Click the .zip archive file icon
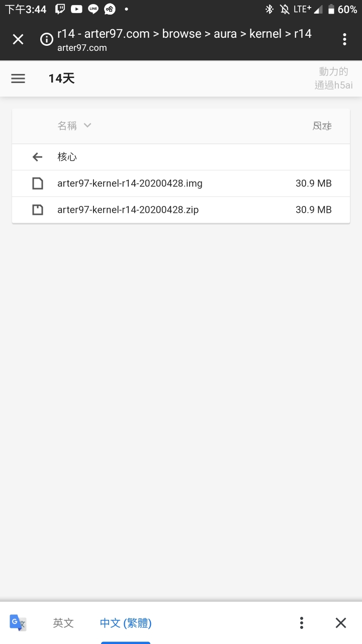The image size is (362, 644). tap(38, 209)
